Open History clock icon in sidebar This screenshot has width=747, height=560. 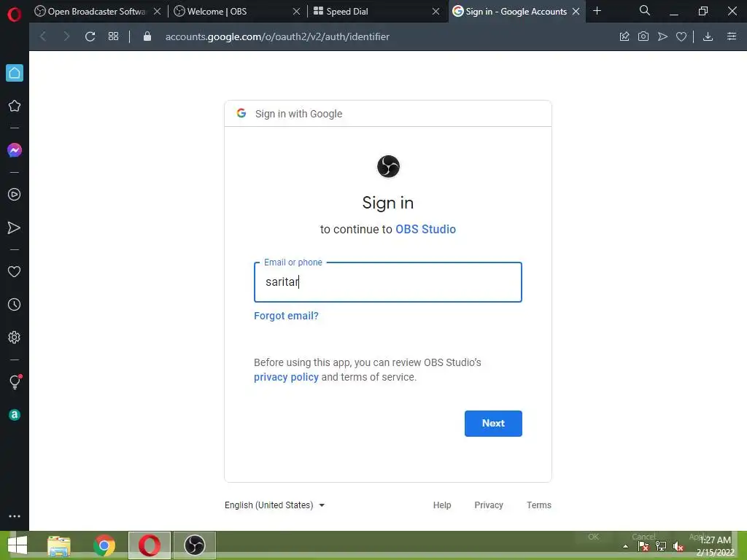click(15, 305)
